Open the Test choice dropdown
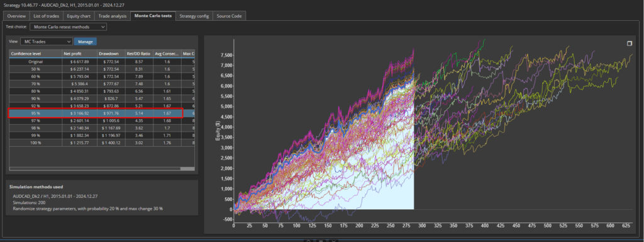 (68, 26)
